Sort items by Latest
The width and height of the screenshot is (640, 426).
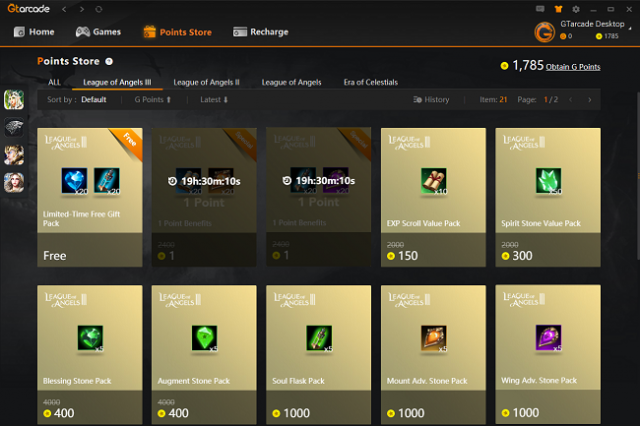pyautogui.click(x=214, y=100)
